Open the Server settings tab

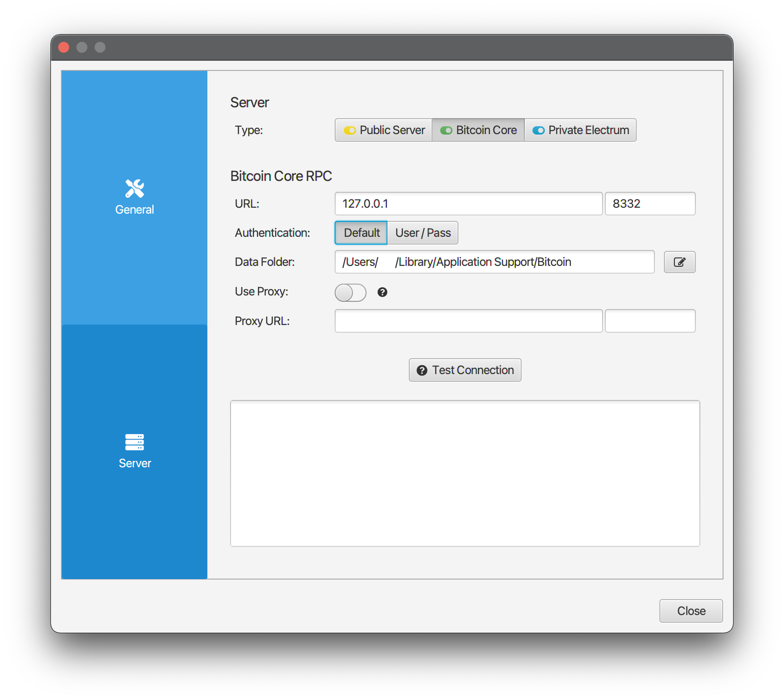[x=135, y=451]
